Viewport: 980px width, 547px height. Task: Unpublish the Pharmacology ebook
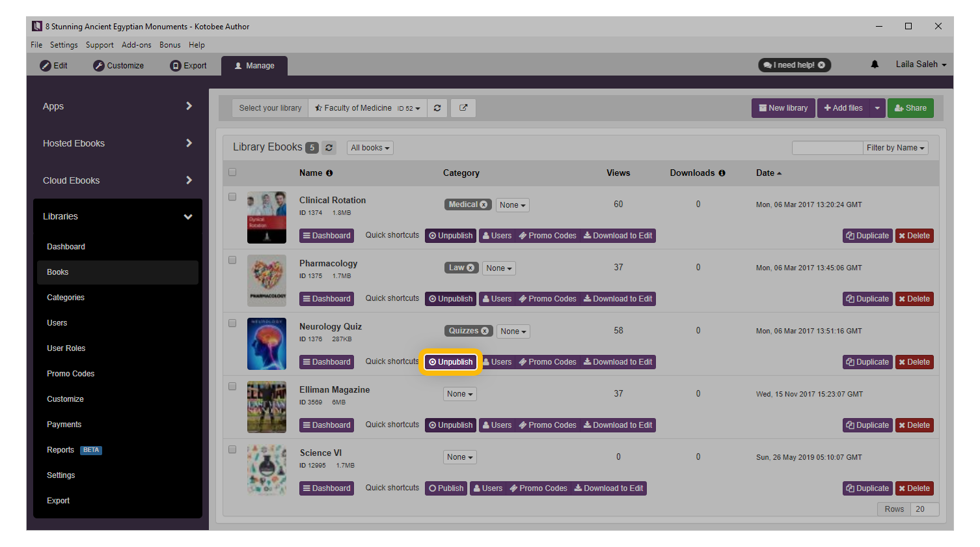(x=450, y=299)
